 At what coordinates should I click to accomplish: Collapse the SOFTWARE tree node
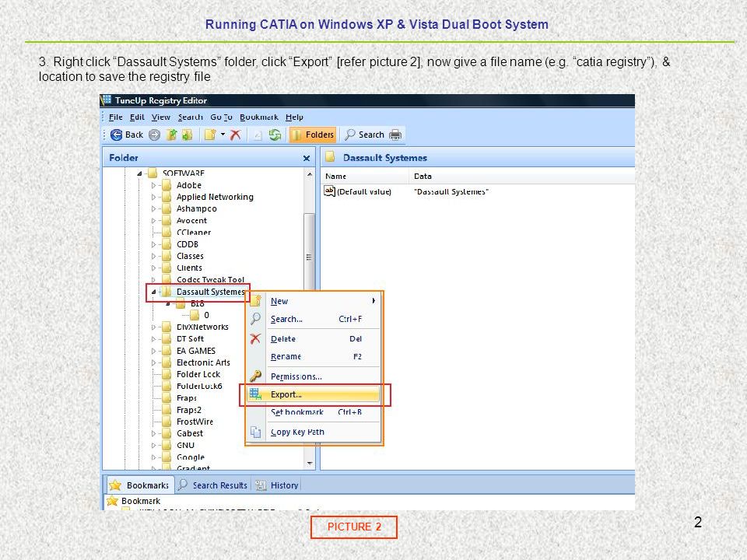coord(139,173)
